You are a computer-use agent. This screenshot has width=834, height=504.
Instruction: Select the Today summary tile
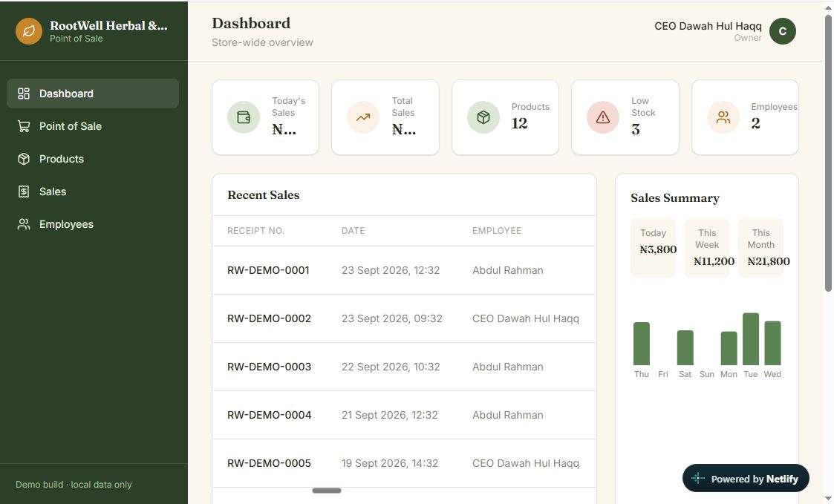click(653, 248)
